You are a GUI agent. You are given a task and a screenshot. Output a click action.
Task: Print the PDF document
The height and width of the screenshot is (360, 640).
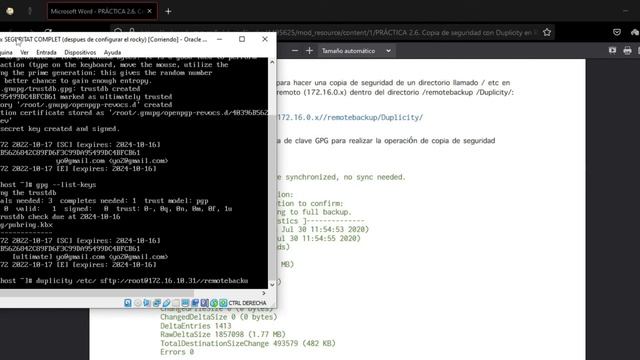627,51
